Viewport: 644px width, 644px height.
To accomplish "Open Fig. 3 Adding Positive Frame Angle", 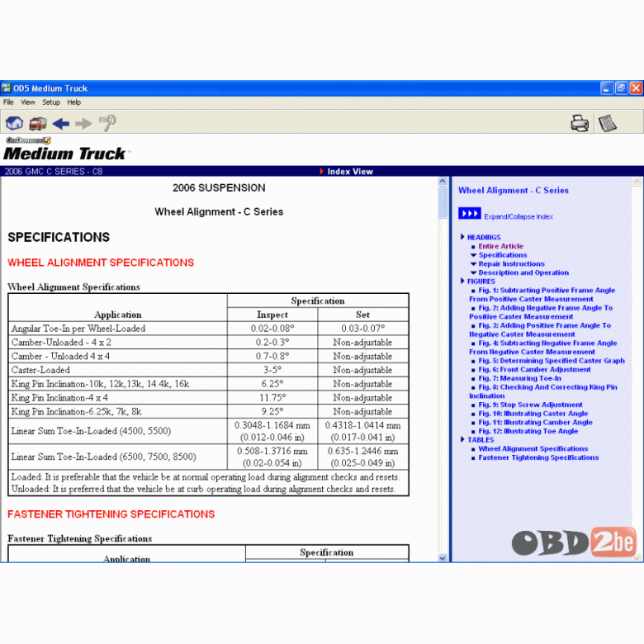I will (x=540, y=329).
